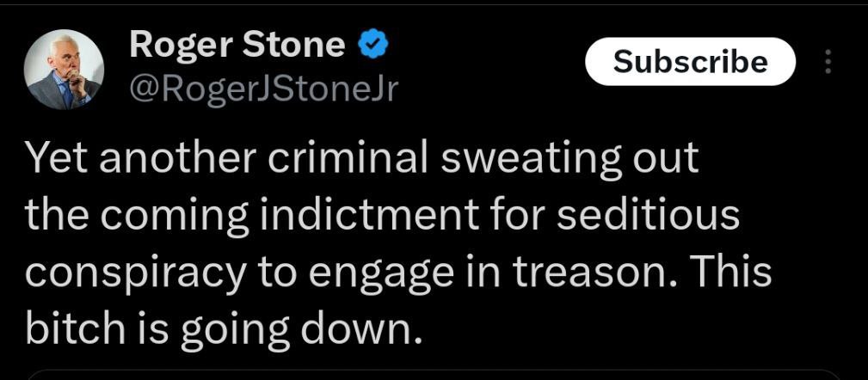This screenshot has width=868, height=380.
Task: Open the quoted post card below the text
Action: (x=434, y=375)
